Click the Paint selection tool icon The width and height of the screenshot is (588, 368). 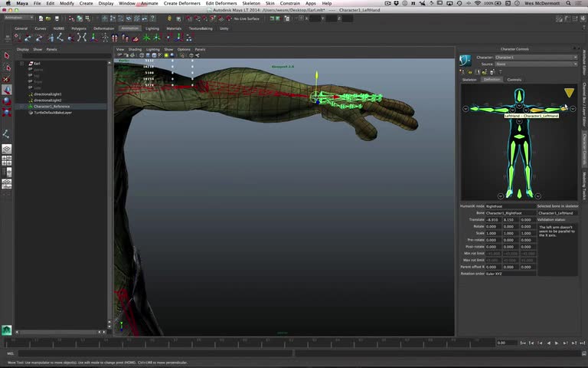(x=7, y=78)
